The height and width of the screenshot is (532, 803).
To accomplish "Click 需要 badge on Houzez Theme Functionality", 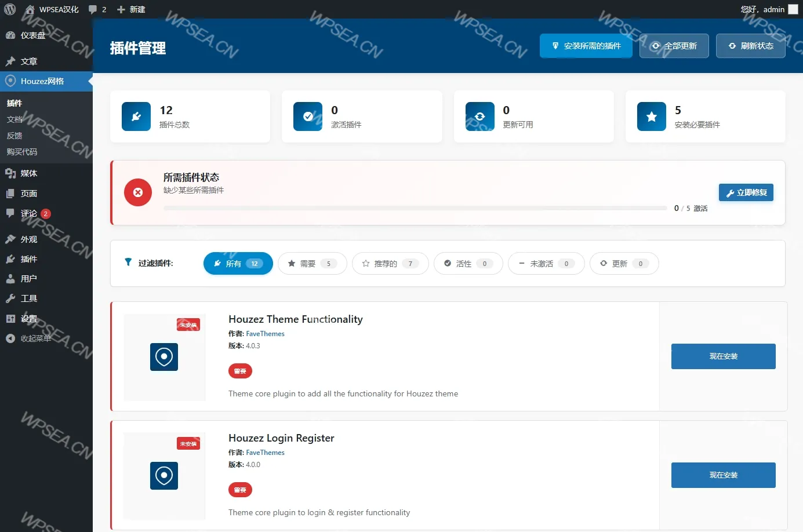I will pyautogui.click(x=240, y=371).
